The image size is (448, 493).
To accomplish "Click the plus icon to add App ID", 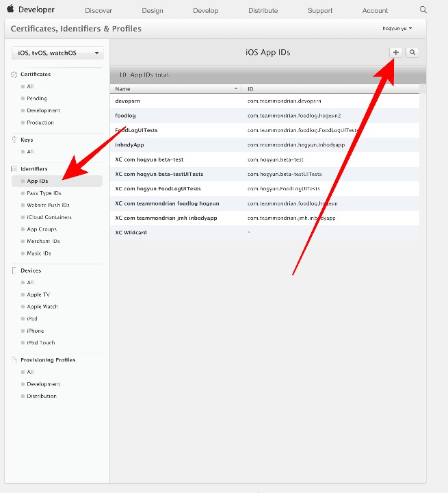I will (396, 53).
